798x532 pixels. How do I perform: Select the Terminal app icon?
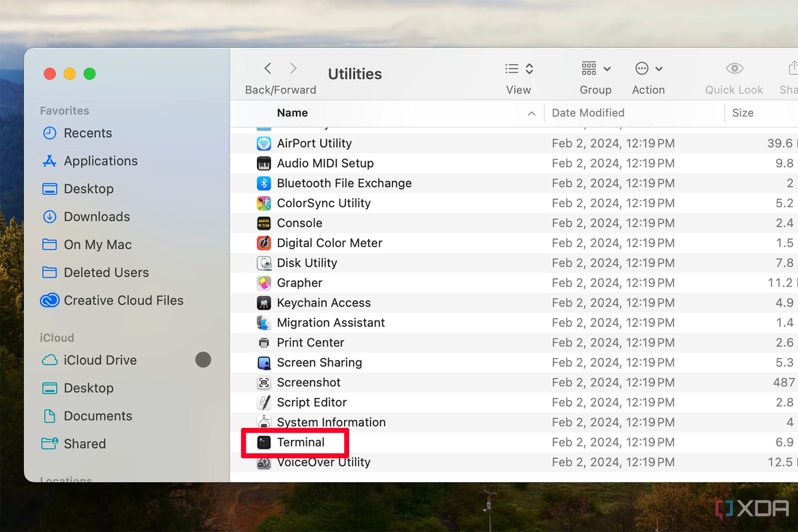coord(264,442)
